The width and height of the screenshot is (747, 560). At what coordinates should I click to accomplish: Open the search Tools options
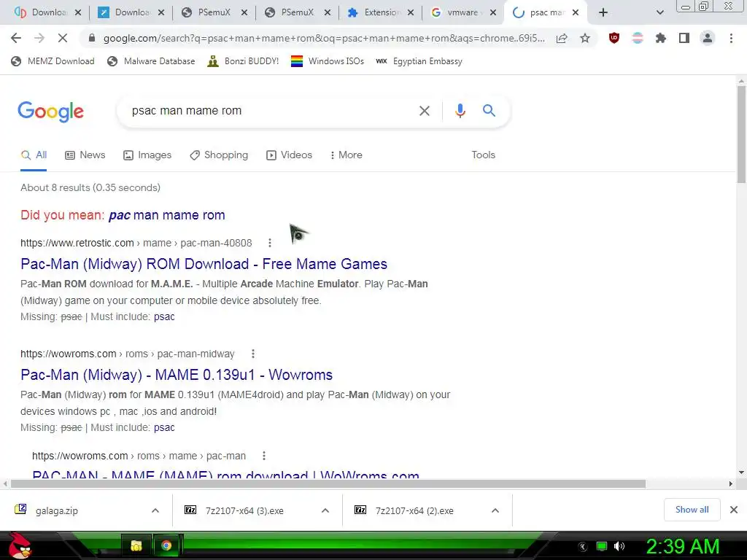pyautogui.click(x=483, y=155)
